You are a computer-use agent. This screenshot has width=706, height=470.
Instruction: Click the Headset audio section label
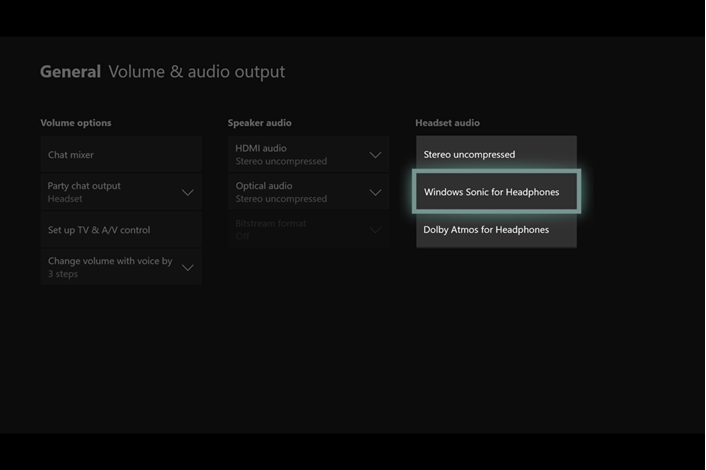[447, 123]
